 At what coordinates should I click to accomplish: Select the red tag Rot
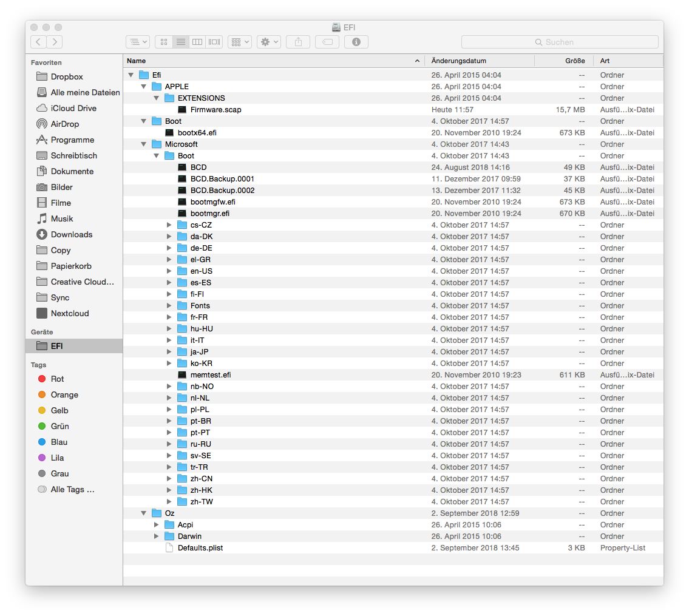[57, 379]
